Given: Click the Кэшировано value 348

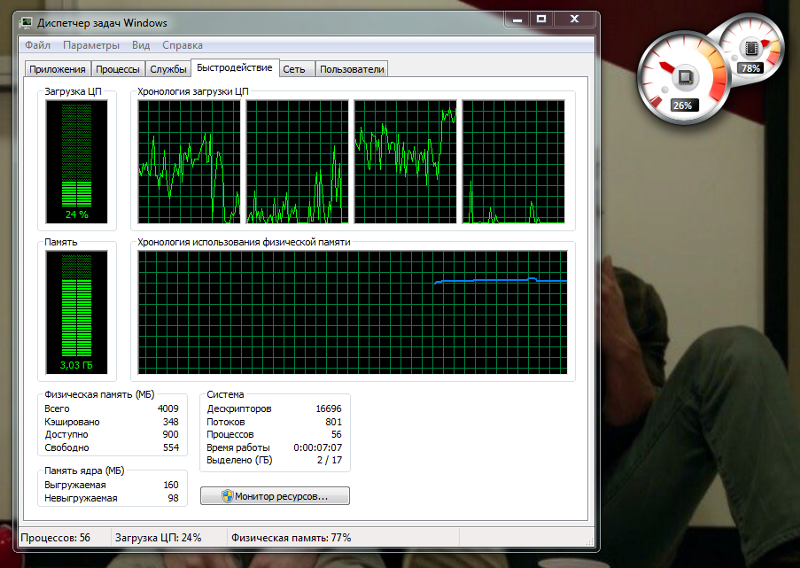Looking at the screenshot, I should [170, 422].
